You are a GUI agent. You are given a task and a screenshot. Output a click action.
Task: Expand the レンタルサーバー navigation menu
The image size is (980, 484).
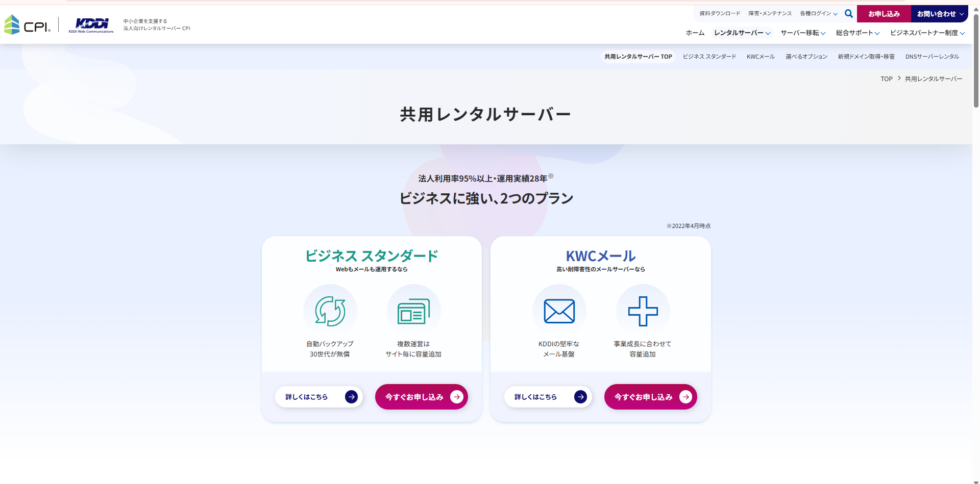click(x=742, y=33)
